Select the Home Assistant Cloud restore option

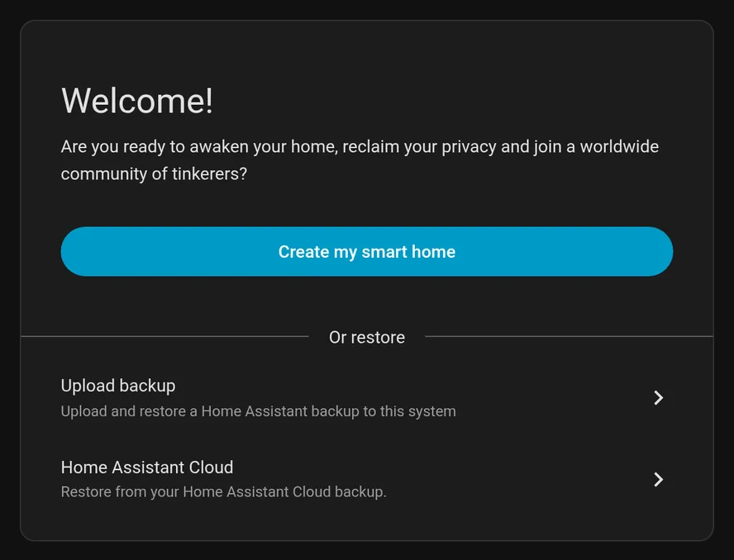(x=366, y=479)
